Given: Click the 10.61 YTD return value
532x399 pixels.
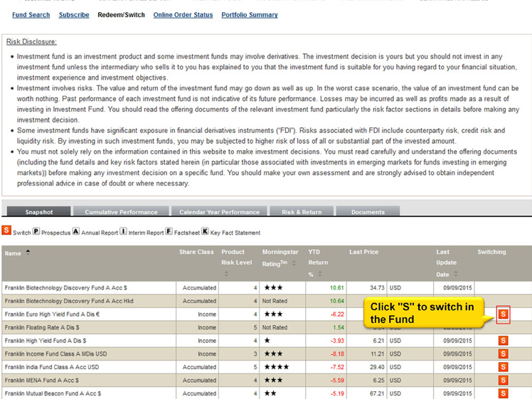Looking at the screenshot, I should pyautogui.click(x=336, y=288).
